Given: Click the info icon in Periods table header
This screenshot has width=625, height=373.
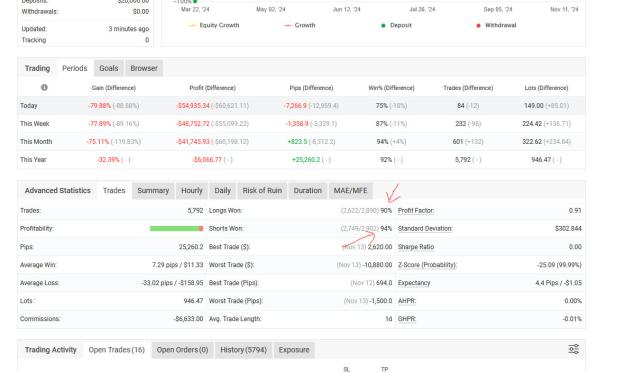Looking at the screenshot, I should tap(44, 87).
